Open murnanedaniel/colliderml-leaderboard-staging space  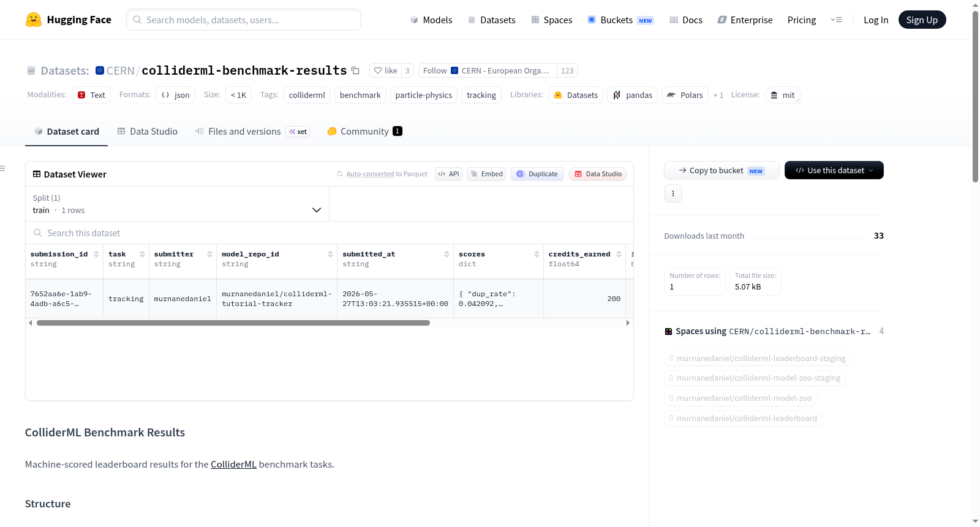[757, 358]
